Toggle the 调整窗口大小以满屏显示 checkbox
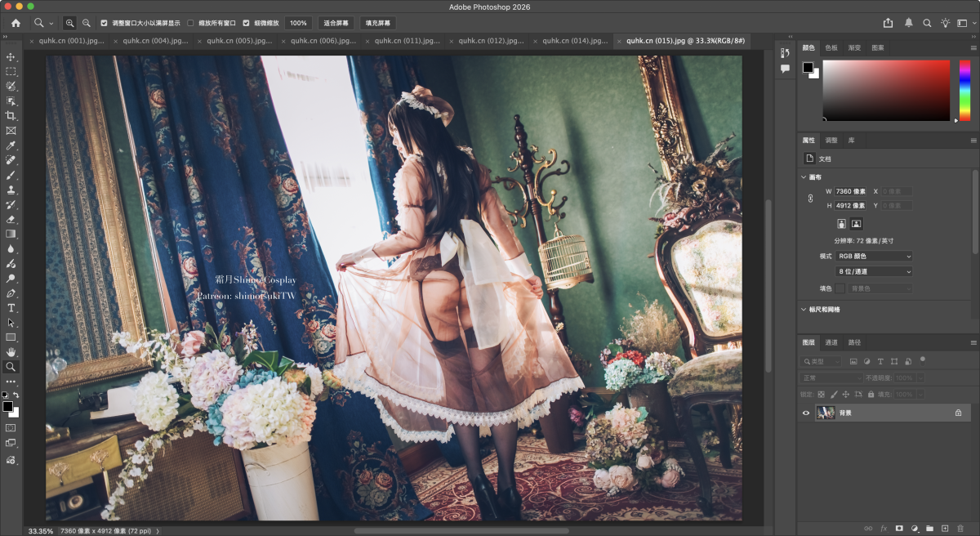 (104, 23)
